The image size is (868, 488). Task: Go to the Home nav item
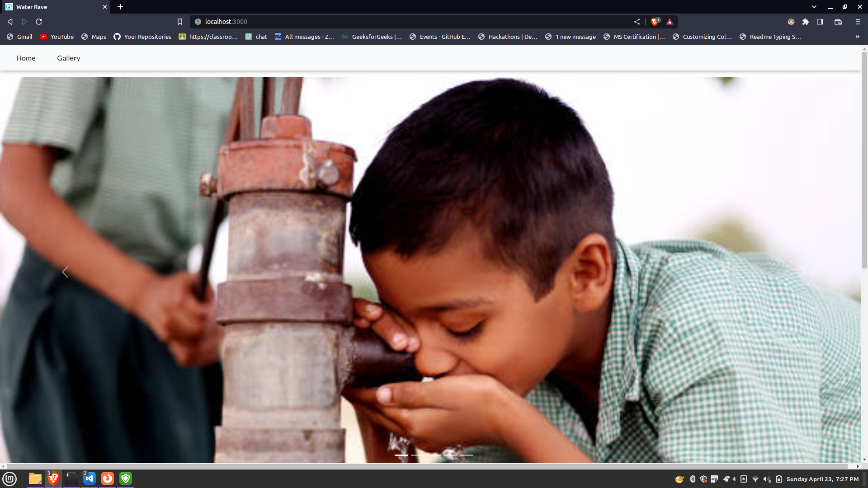(x=26, y=58)
